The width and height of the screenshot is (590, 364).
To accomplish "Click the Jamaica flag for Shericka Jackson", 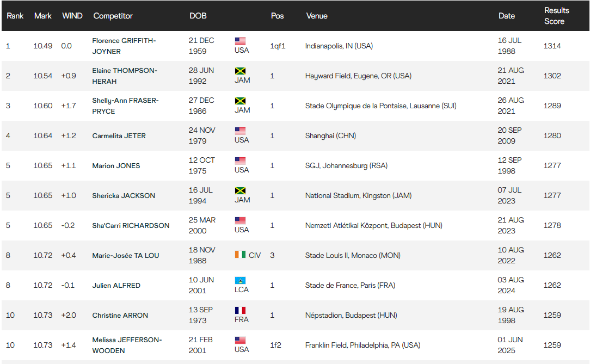I will (240, 190).
